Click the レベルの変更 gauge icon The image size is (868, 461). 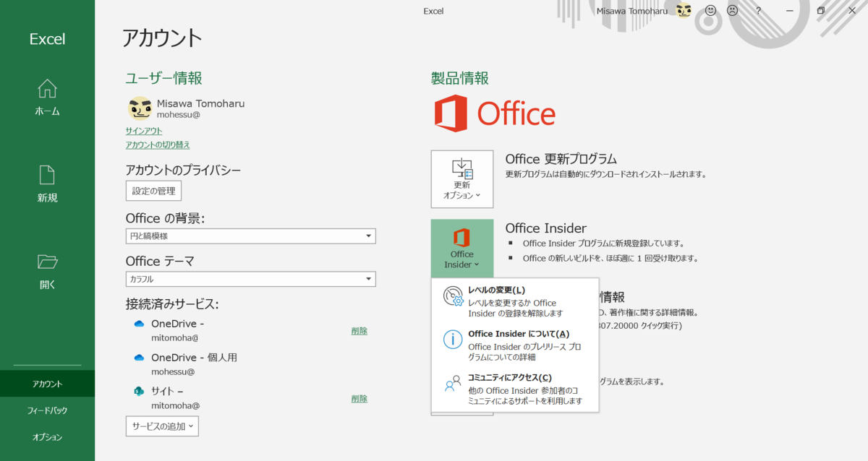[x=454, y=296]
